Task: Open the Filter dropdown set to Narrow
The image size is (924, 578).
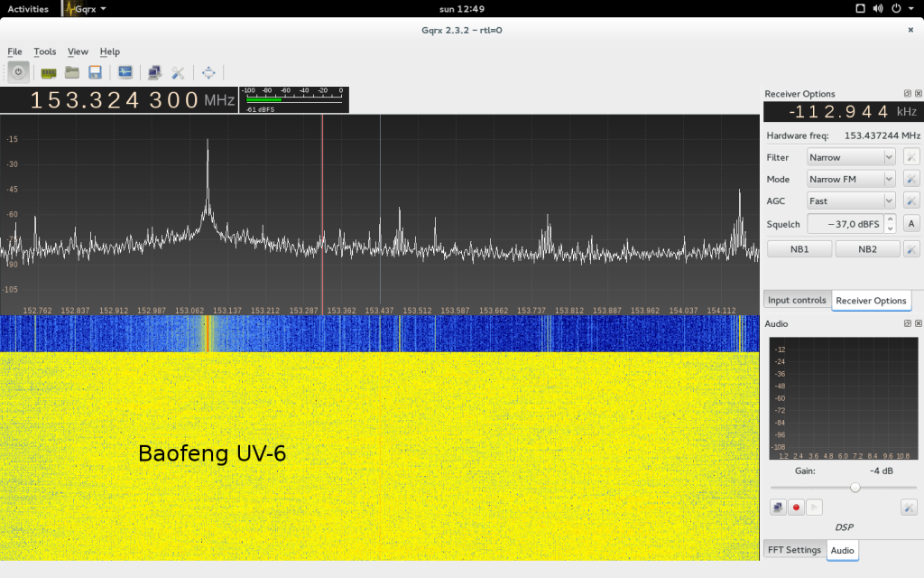Action: pos(851,157)
